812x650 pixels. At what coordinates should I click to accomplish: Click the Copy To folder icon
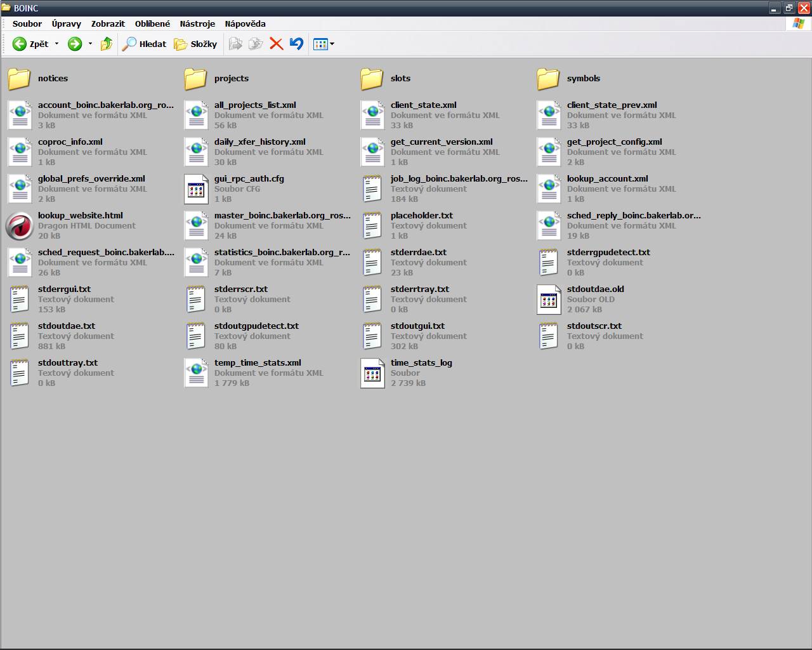click(x=256, y=44)
